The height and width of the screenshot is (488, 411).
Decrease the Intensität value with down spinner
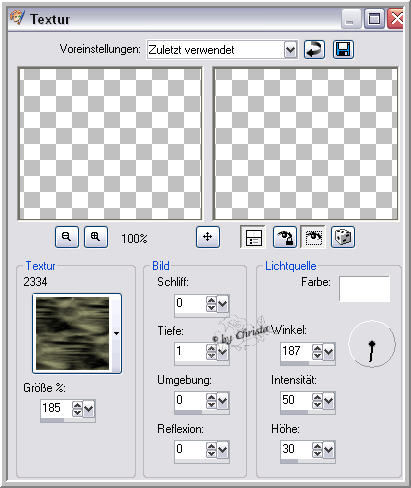[317, 404]
